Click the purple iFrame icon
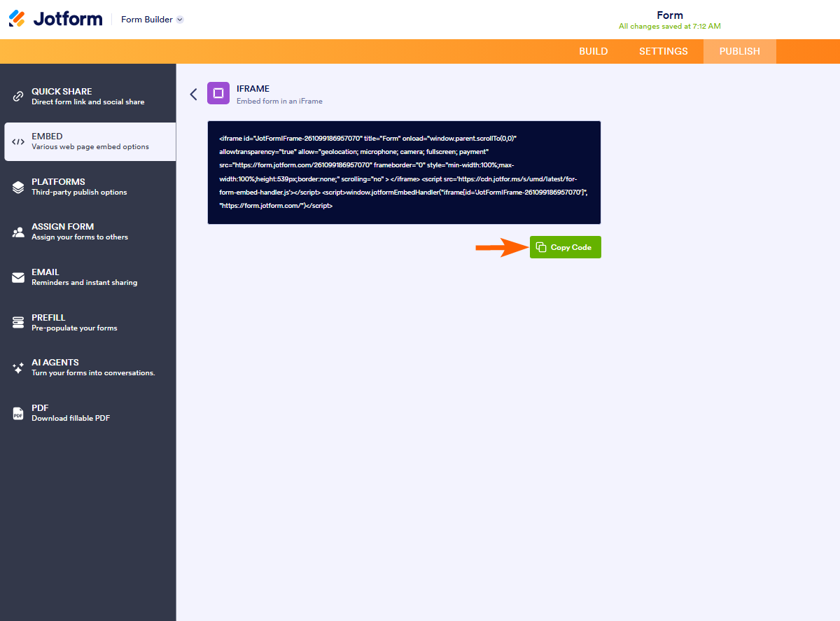840x621 pixels. point(218,93)
